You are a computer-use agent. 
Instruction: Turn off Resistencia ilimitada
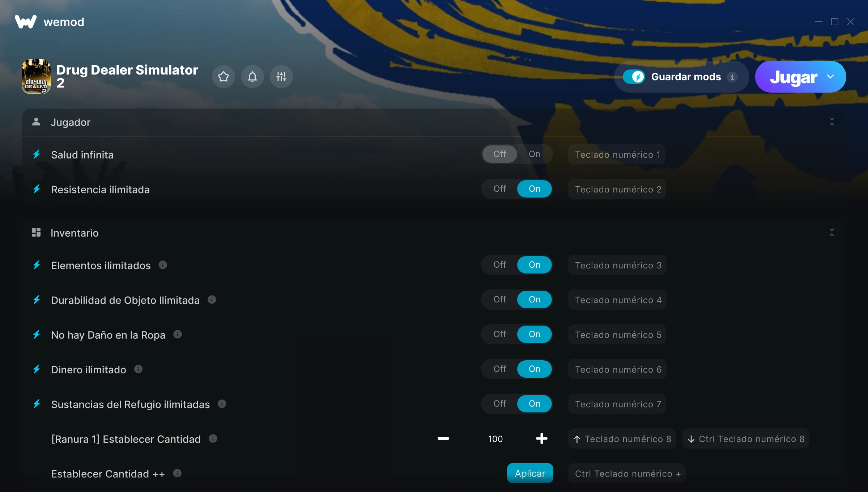point(500,189)
